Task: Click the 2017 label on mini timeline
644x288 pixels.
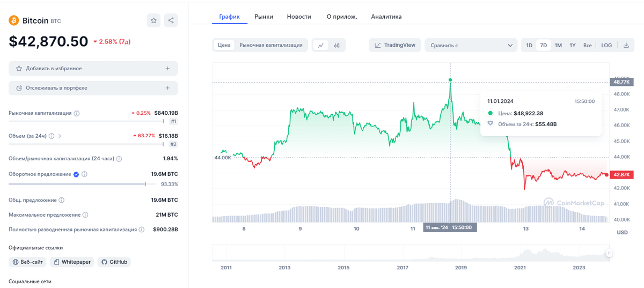Action: click(x=402, y=268)
